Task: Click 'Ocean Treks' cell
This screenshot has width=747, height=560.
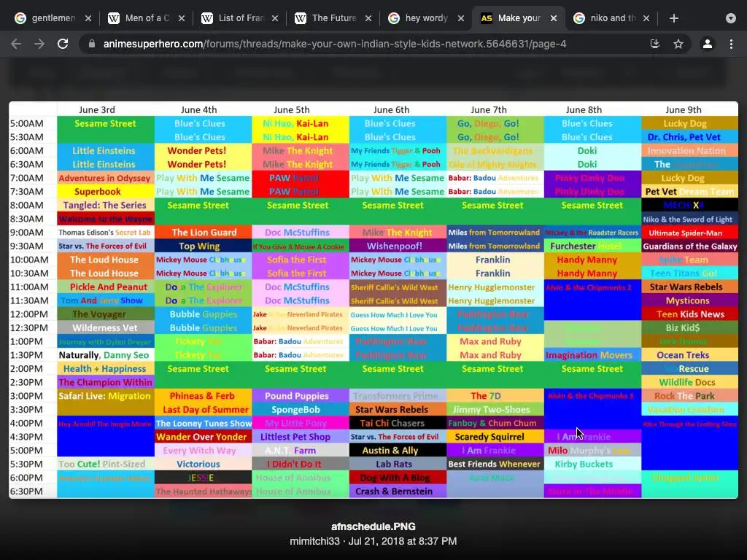Action: (690, 355)
